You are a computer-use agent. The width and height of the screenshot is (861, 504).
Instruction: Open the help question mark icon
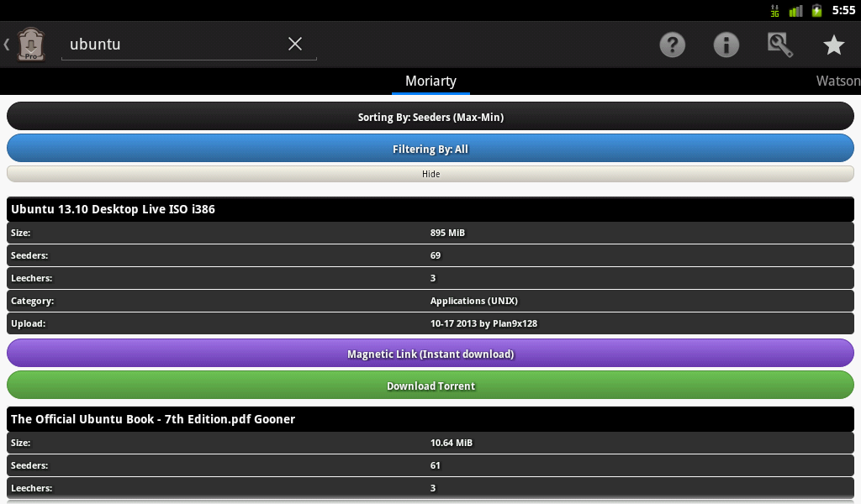pyautogui.click(x=672, y=45)
